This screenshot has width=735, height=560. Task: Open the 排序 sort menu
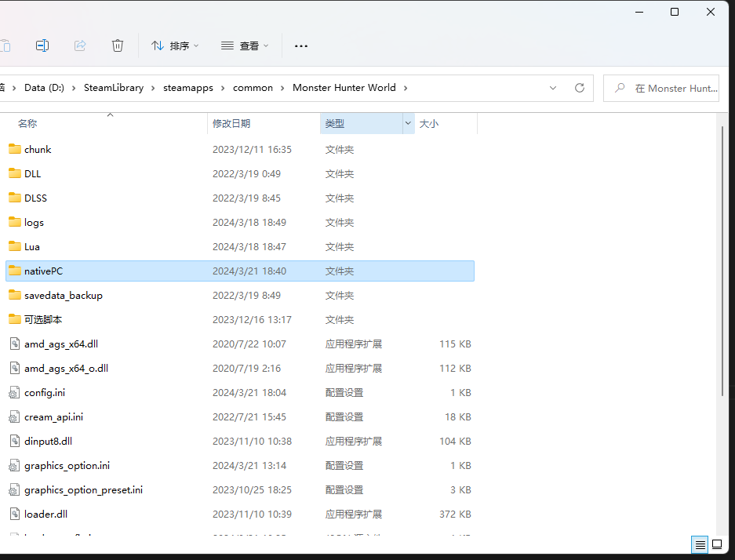[x=175, y=45]
